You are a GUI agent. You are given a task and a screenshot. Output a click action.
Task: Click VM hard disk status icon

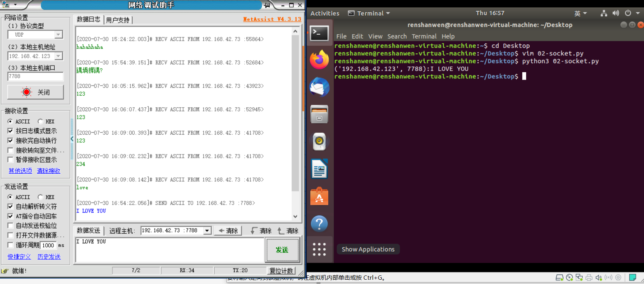pyautogui.click(x=559, y=278)
